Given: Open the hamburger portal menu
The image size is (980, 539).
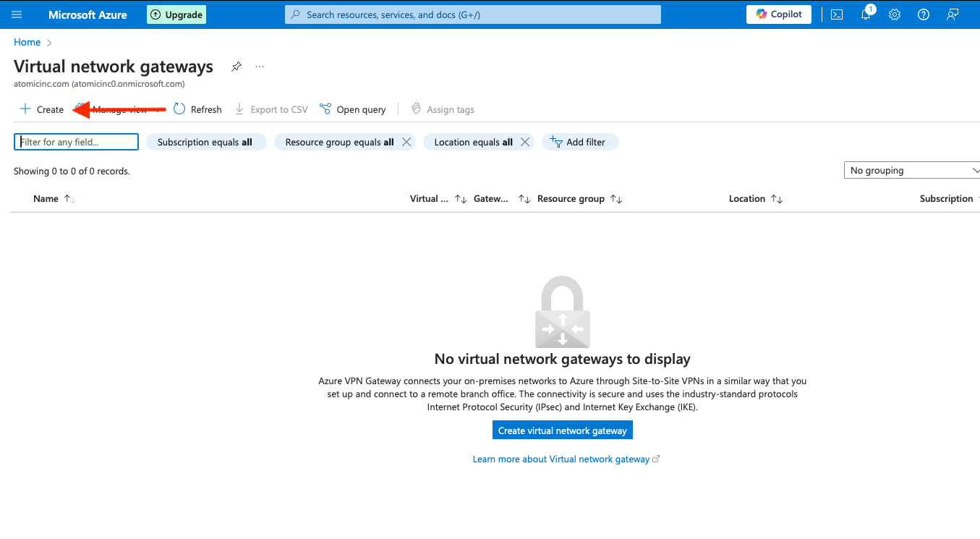Looking at the screenshot, I should coord(17,14).
